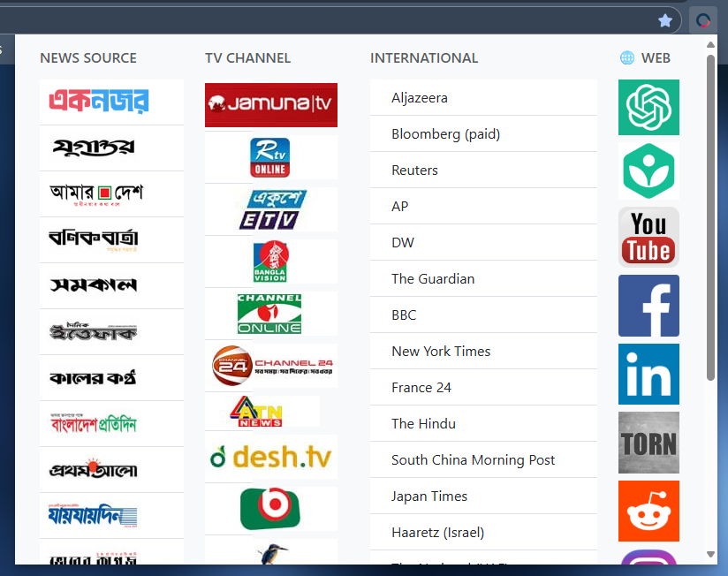Click the extension icon in browser toolbar
This screenshot has width=728, height=576.
703,20
